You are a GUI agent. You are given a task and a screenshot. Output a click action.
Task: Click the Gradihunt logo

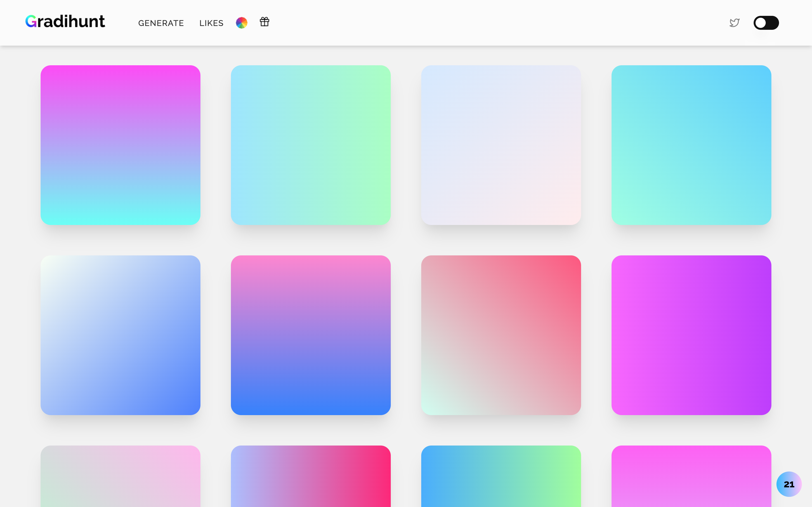coord(65,22)
